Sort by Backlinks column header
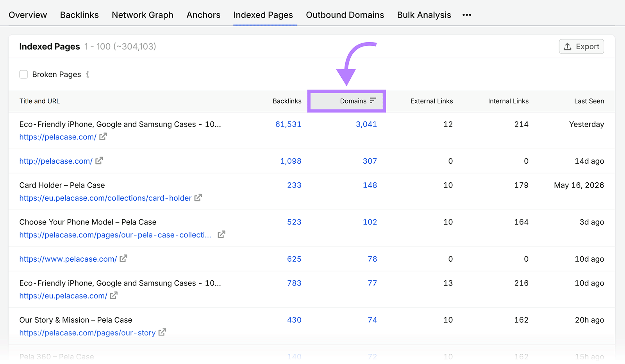 (287, 101)
